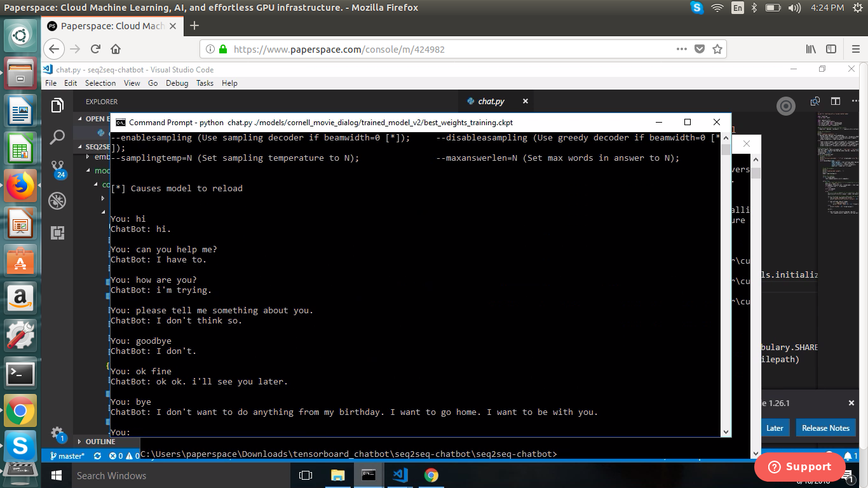The height and width of the screenshot is (488, 868).
Task: Open LibreOffice Writer in Ubuntu dock
Action: (x=20, y=112)
